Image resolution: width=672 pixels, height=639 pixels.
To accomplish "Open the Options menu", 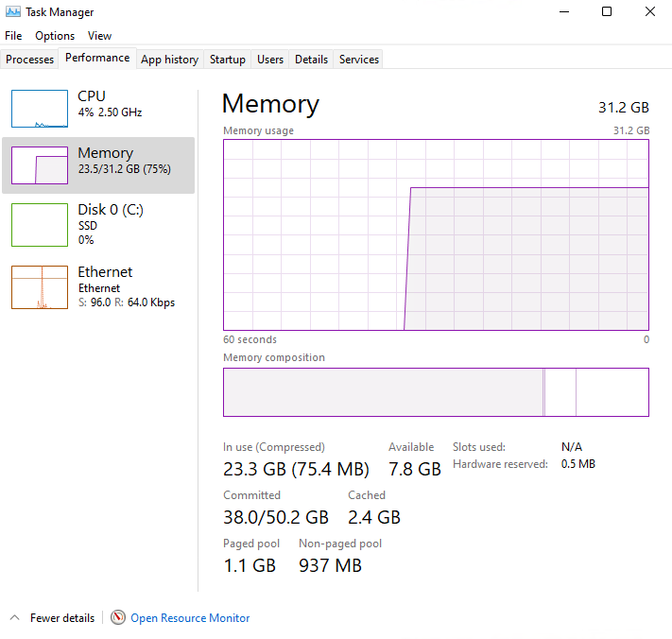I will click(x=55, y=36).
